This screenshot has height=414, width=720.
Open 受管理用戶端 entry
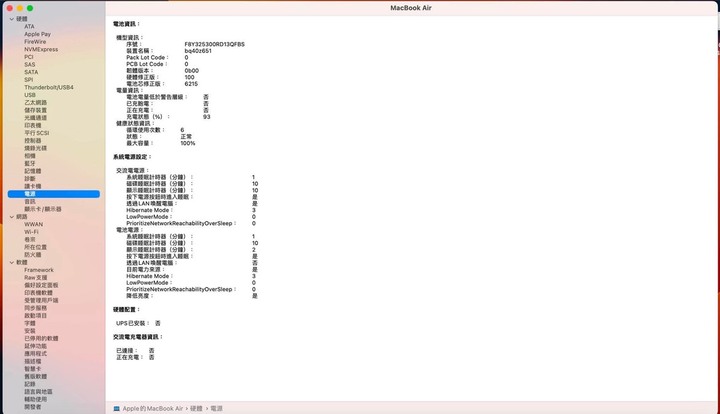click(x=41, y=301)
